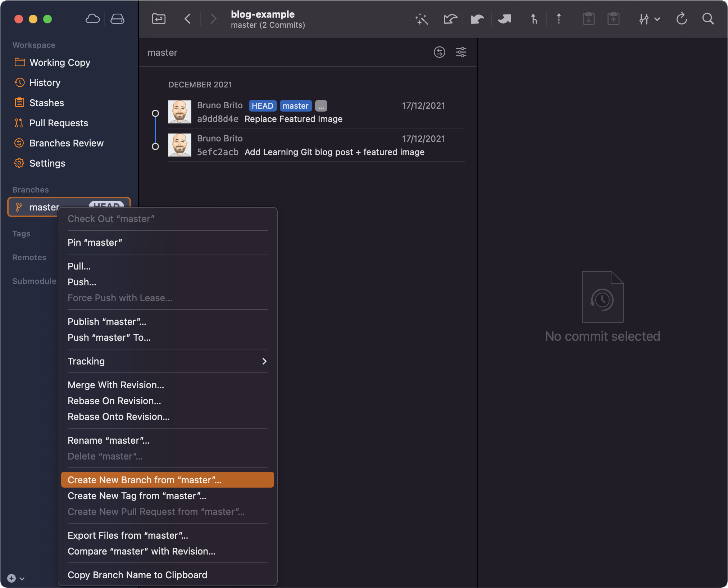Image resolution: width=728 pixels, height=588 pixels.
Task: Select 'Create New Branch from master'
Action: tap(167, 479)
